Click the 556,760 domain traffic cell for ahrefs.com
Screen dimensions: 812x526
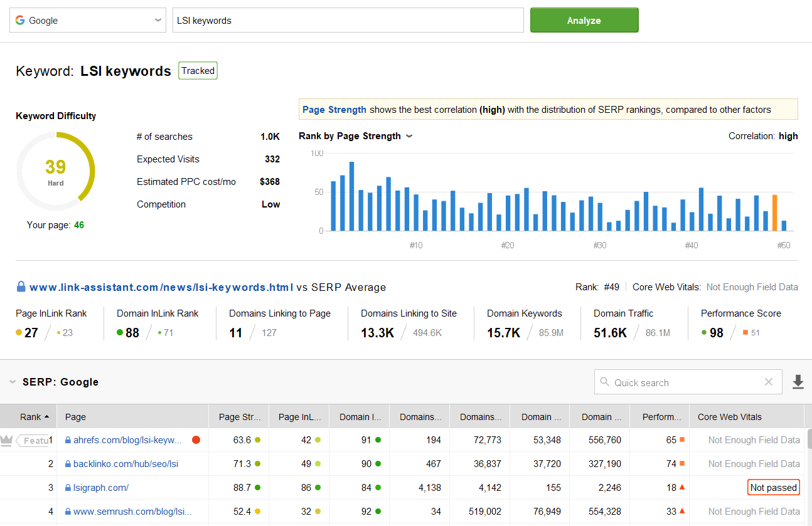pyautogui.click(x=601, y=440)
